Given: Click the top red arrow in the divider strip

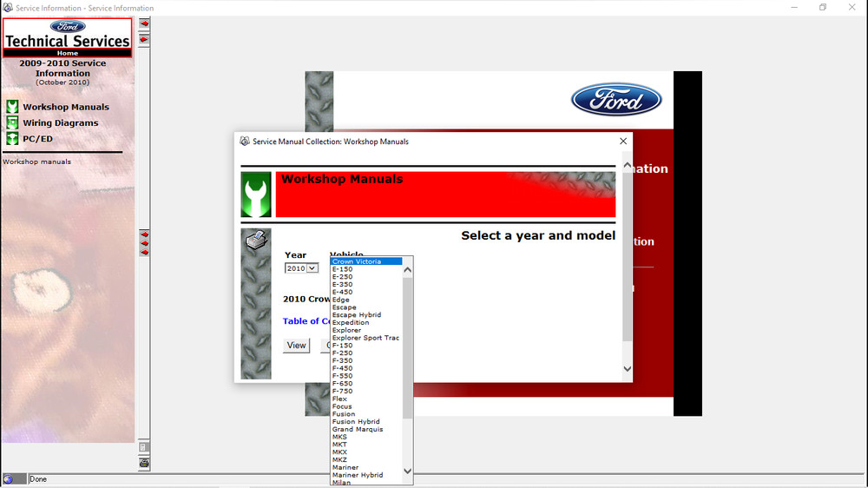Looking at the screenshot, I should 144,23.
